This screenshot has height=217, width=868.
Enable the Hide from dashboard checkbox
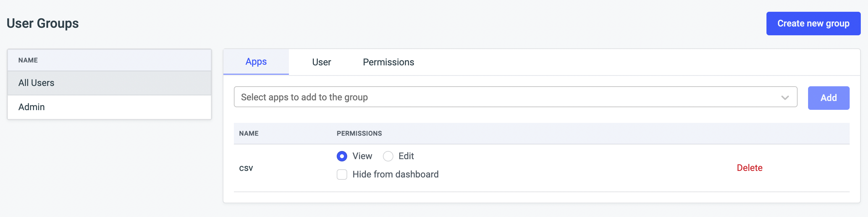[x=342, y=175]
